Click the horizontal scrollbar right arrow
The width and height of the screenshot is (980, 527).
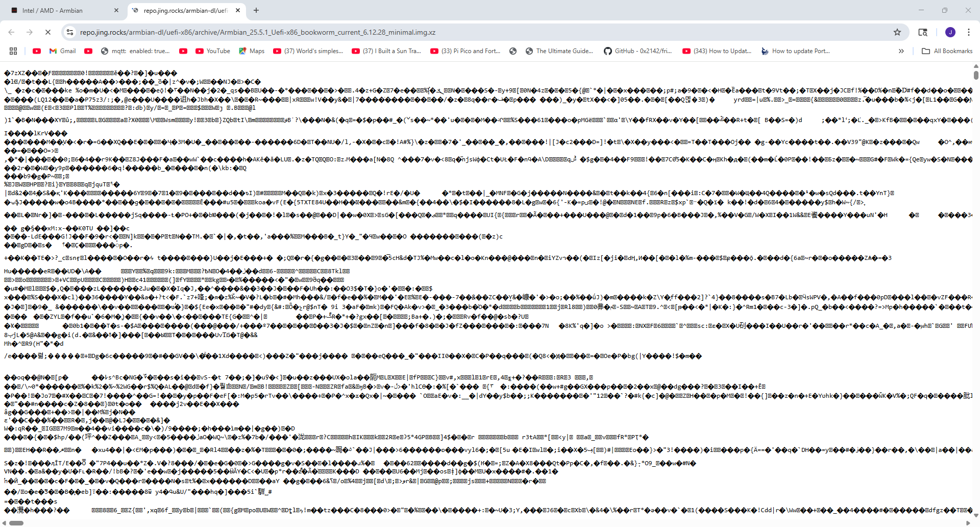[x=968, y=523]
